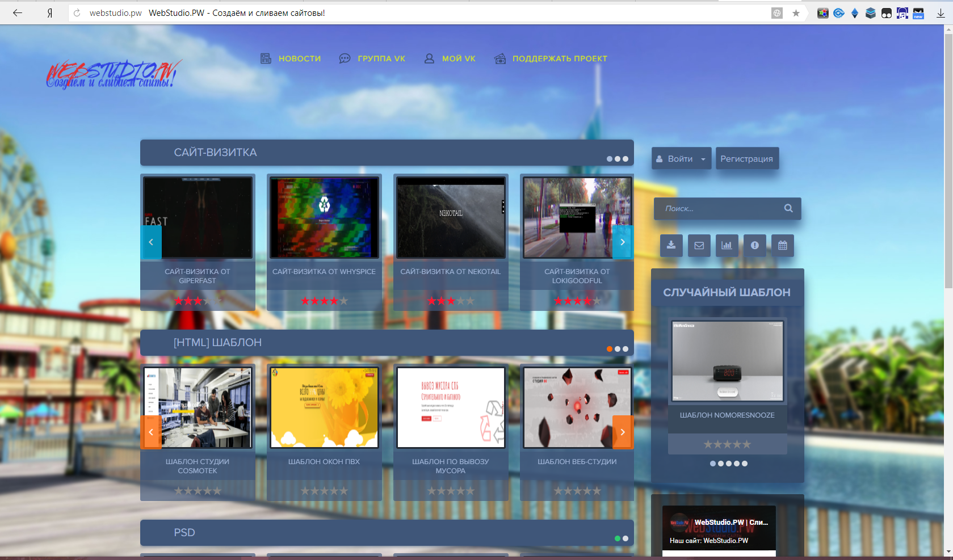Select last pagination dot in САЙТ-ВИЗИТКА header
Image resolution: width=953 pixels, height=560 pixels.
(625, 159)
